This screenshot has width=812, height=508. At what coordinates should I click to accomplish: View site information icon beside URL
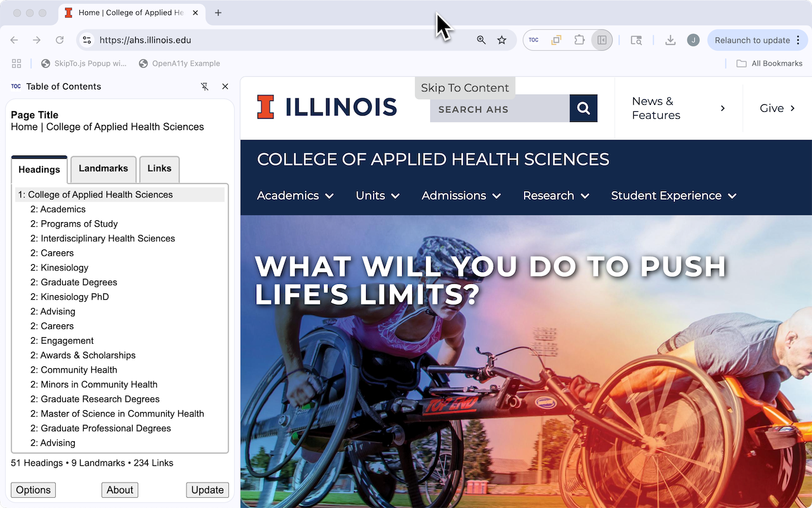tap(87, 40)
